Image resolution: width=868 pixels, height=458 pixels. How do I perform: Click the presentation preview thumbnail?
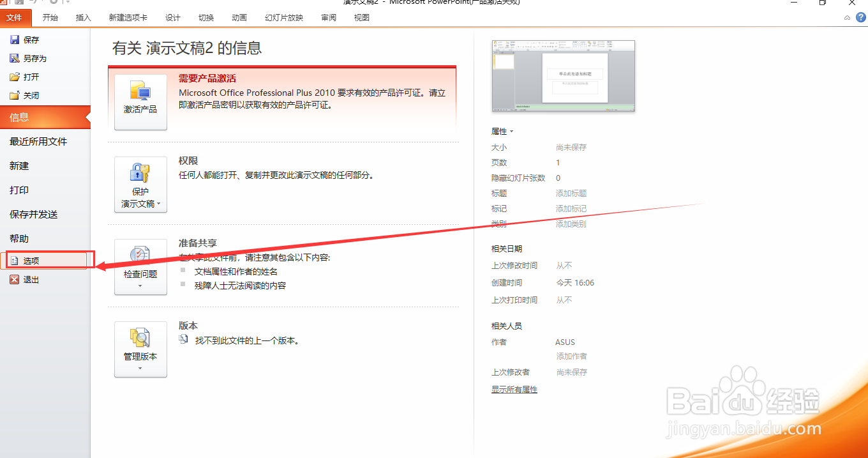(x=563, y=75)
